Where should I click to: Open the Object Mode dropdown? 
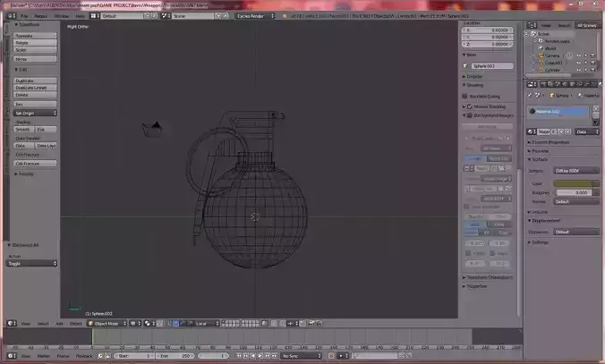pos(107,323)
